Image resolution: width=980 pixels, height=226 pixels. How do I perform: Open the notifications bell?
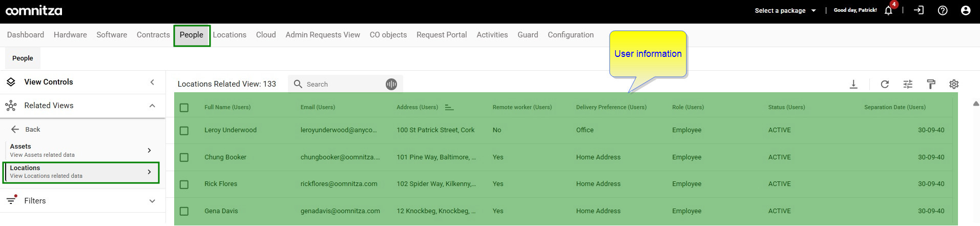[888, 11]
